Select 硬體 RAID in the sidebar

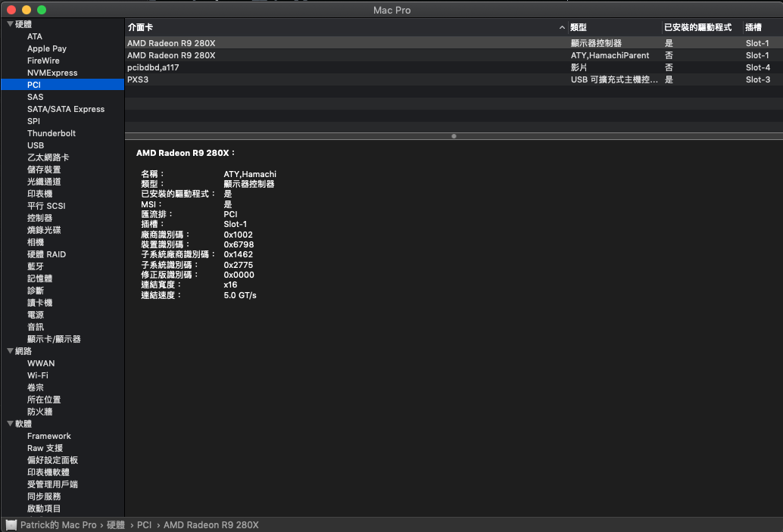[46, 254]
